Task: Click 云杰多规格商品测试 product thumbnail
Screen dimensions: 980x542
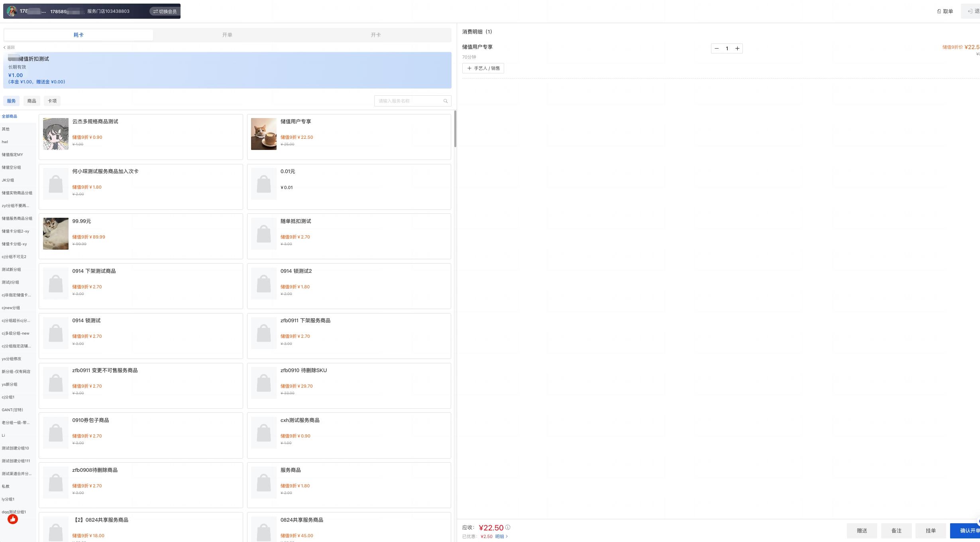Action: [x=56, y=134]
